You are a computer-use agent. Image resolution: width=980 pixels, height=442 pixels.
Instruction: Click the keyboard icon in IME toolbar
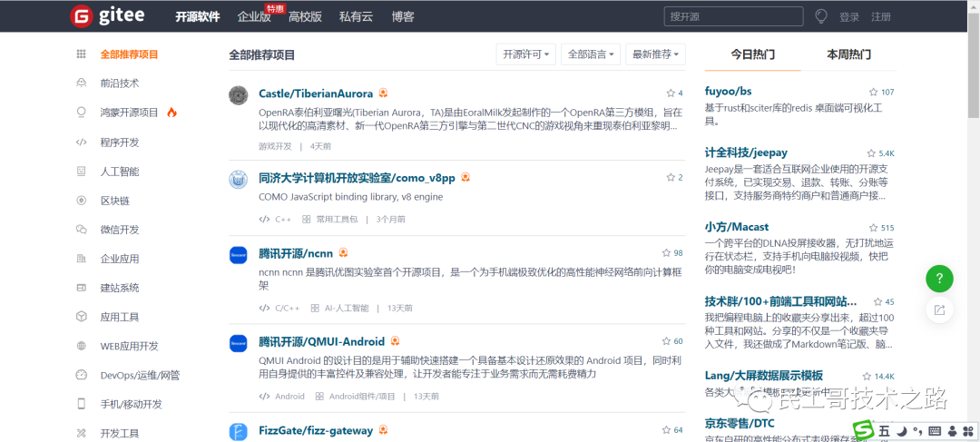(x=935, y=431)
